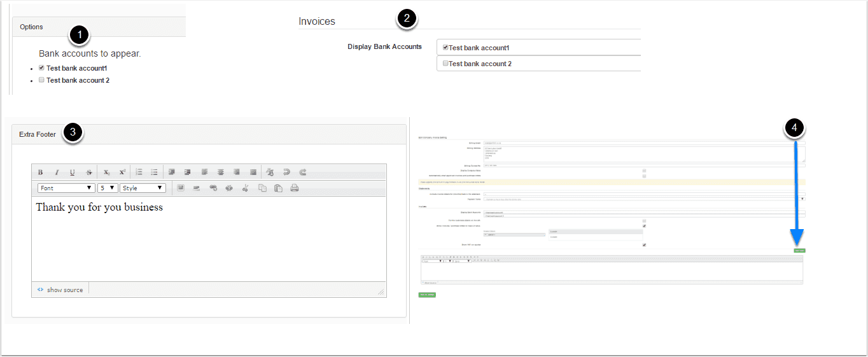The height and width of the screenshot is (357, 868).
Task: Open the Style dropdown
Action: point(143,188)
